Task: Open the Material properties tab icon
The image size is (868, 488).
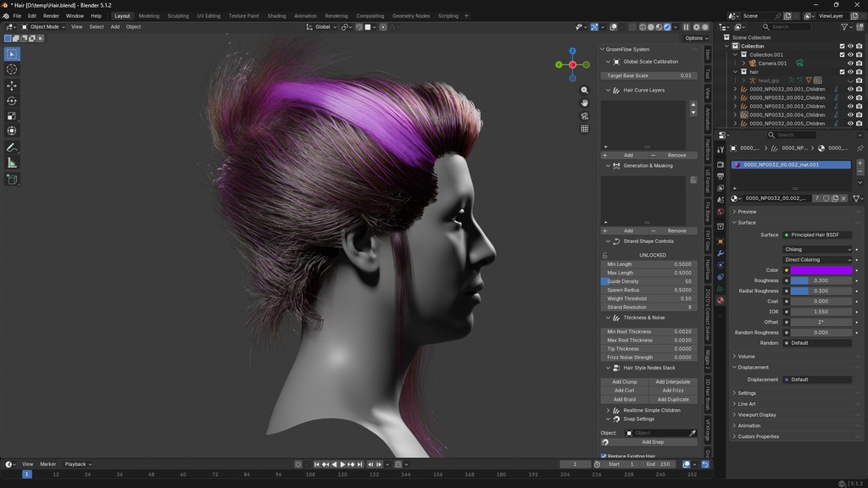Action: click(721, 301)
